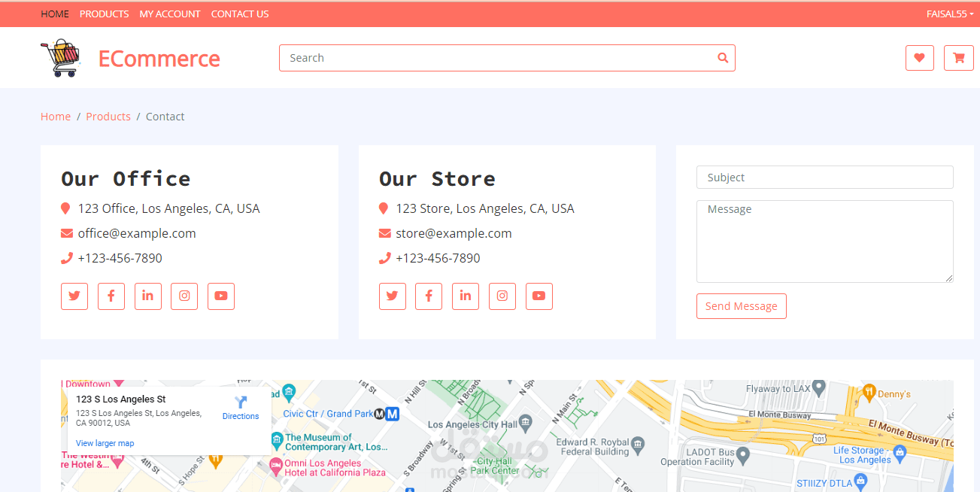Open Our Store YouTube icon
Image resolution: width=980 pixels, height=492 pixels.
[x=539, y=296]
